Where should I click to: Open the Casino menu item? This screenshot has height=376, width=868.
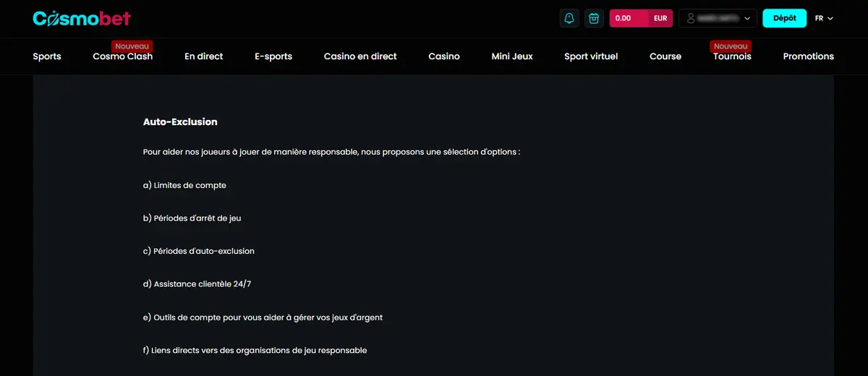(444, 56)
